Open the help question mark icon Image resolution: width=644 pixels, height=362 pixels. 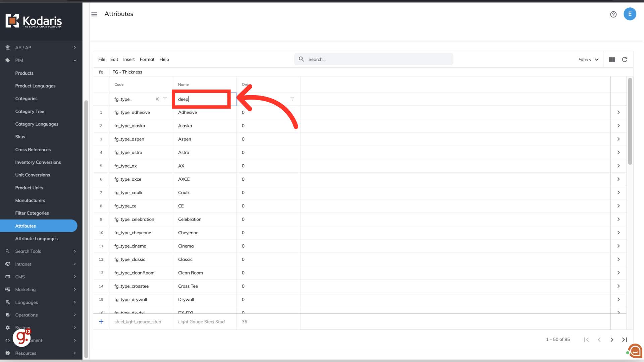(x=613, y=14)
